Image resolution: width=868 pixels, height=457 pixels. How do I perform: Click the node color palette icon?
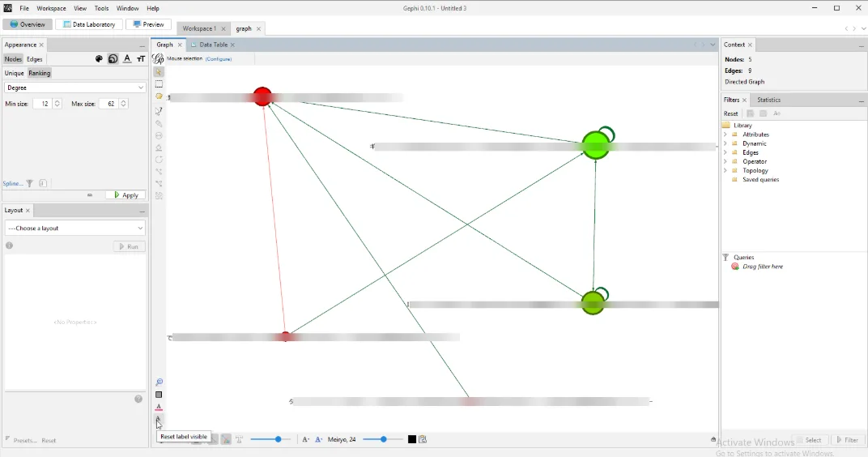click(100, 59)
